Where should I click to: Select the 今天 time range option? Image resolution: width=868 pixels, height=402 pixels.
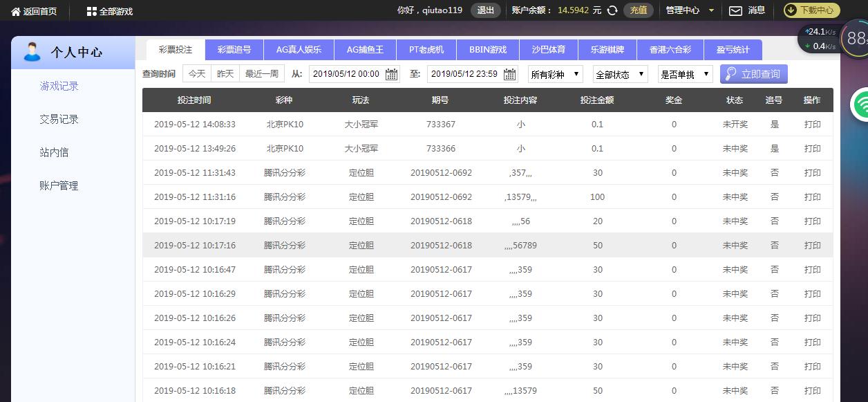point(197,74)
